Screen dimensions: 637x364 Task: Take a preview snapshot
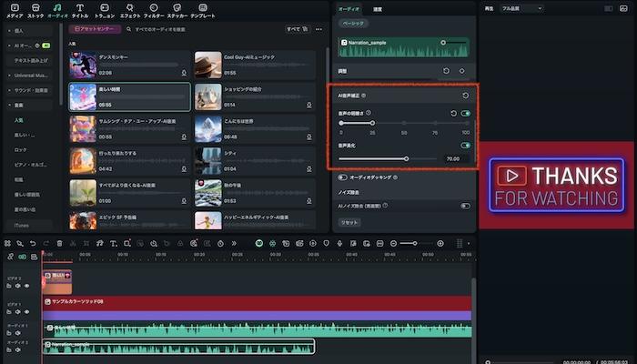click(x=623, y=8)
